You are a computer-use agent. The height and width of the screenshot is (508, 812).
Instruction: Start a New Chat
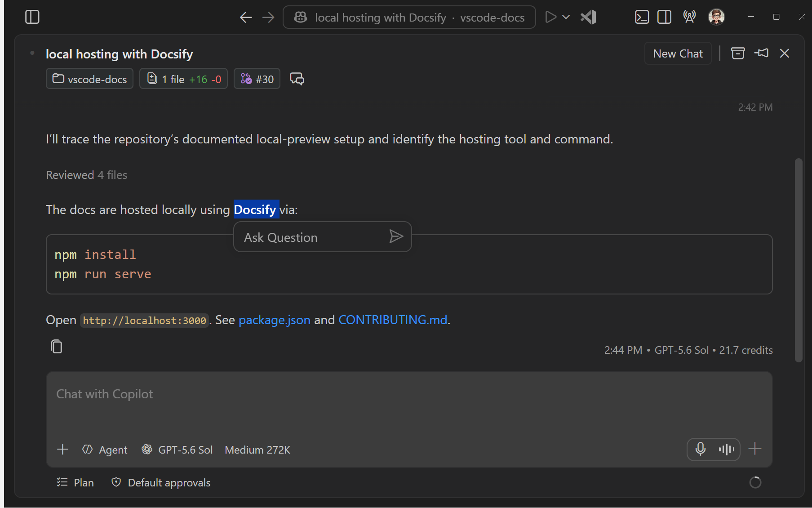click(678, 53)
